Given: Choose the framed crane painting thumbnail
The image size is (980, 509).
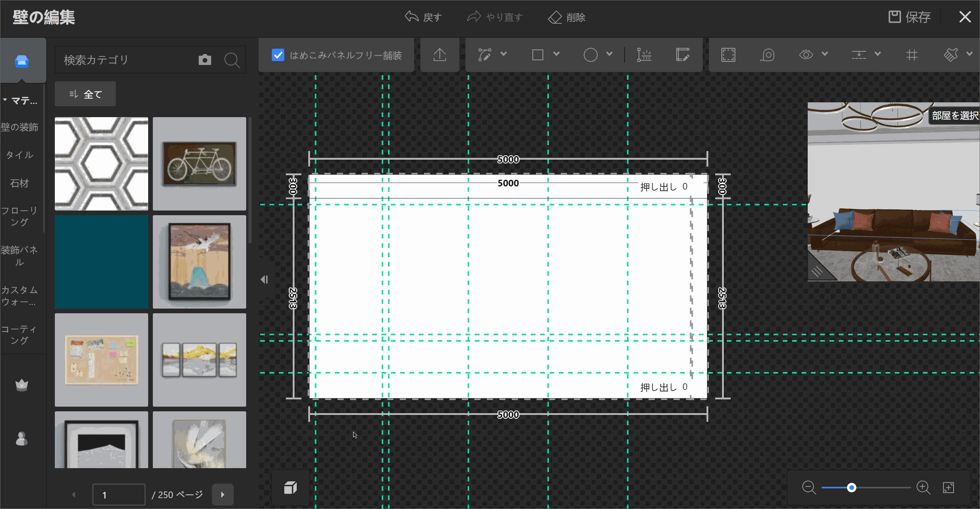Looking at the screenshot, I should tap(199, 262).
